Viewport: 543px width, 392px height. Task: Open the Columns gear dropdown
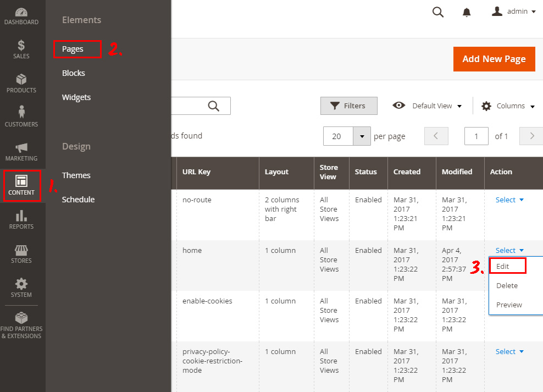pos(508,106)
